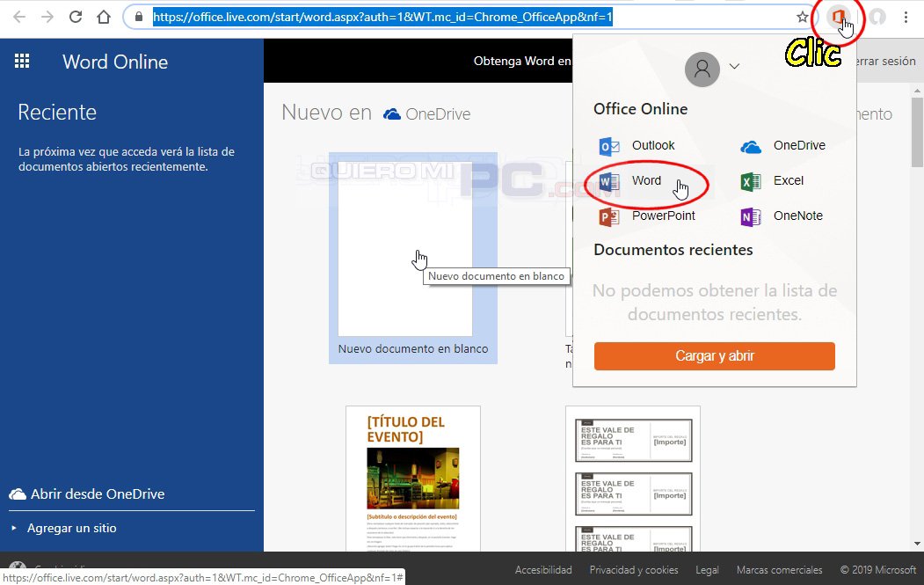924x585 pixels.
Task: Click the Obtenga Word banner text
Action: [x=522, y=61]
